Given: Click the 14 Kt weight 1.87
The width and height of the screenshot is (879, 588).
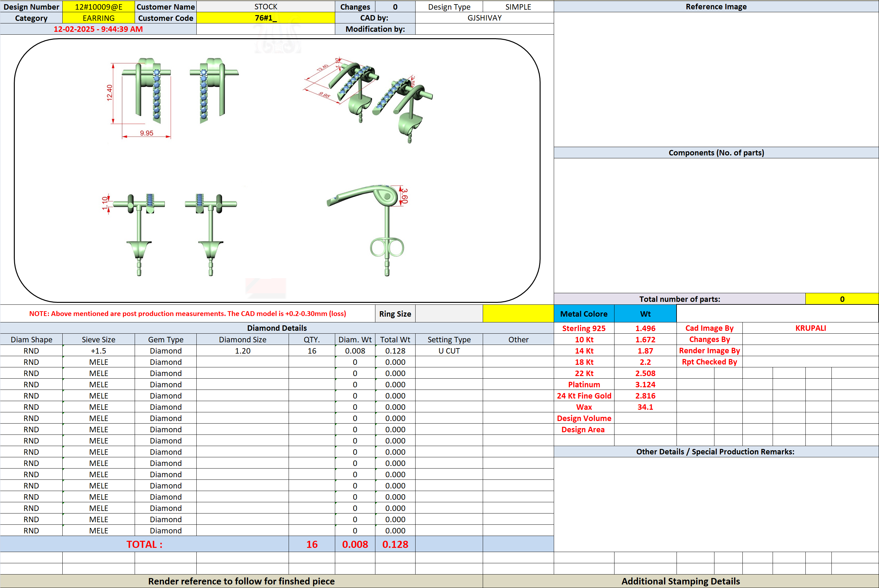Looking at the screenshot, I should 645,351.
